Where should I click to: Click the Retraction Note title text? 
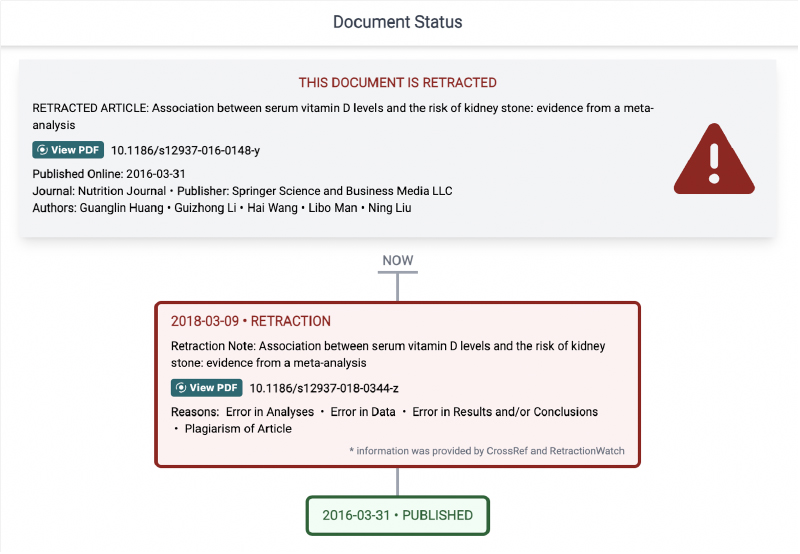point(388,354)
